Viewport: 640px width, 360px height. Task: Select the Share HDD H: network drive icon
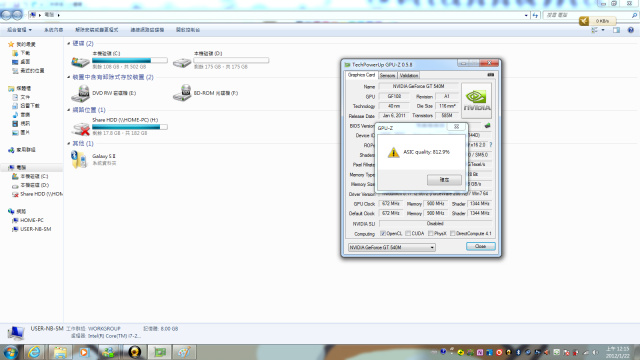point(80,128)
